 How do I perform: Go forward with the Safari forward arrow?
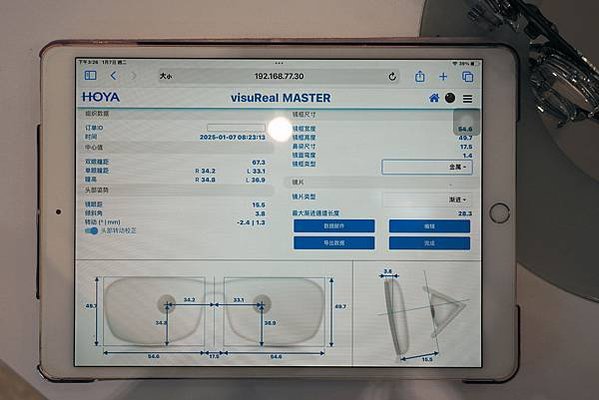133,76
